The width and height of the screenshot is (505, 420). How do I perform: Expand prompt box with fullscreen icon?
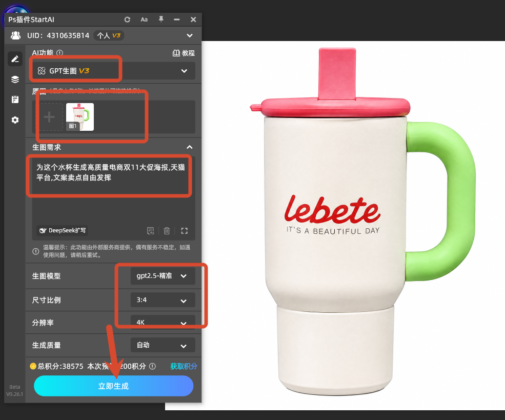(184, 231)
